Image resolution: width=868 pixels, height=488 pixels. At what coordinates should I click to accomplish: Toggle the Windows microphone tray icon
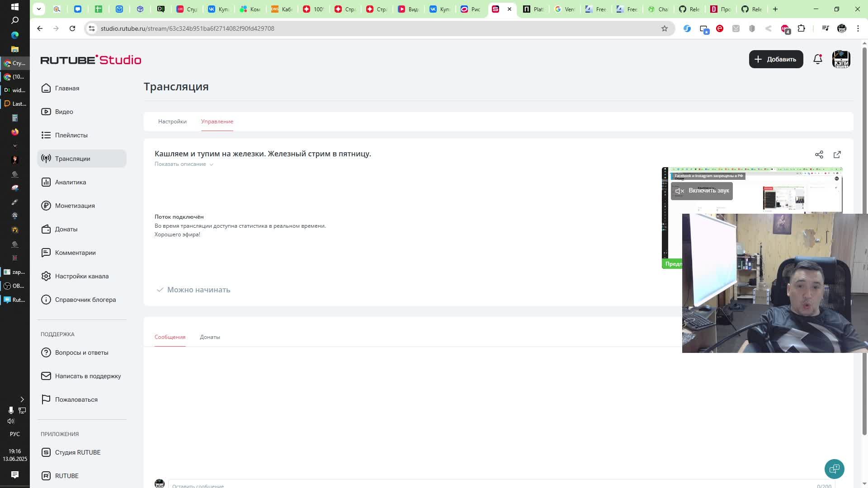(x=11, y=410)
